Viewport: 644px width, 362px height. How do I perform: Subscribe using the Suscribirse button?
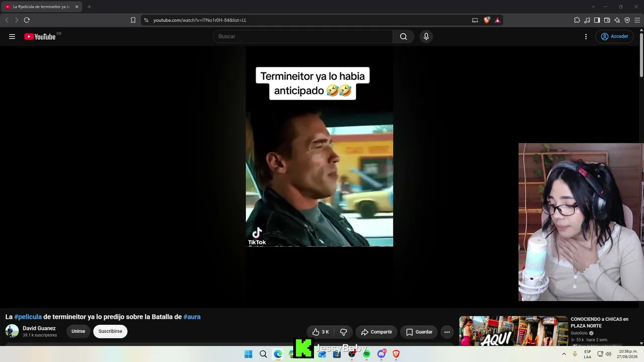coord(110,331)
